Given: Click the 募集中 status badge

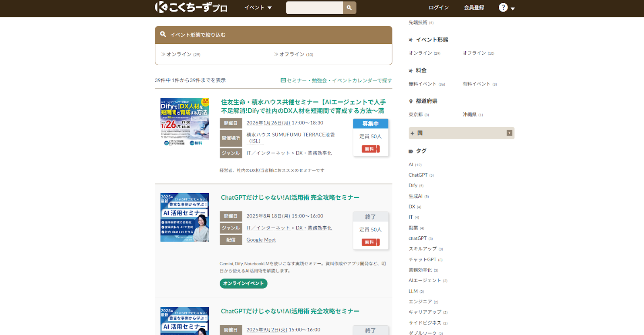Looking at the screenshot, I should (x=371, y=124).
